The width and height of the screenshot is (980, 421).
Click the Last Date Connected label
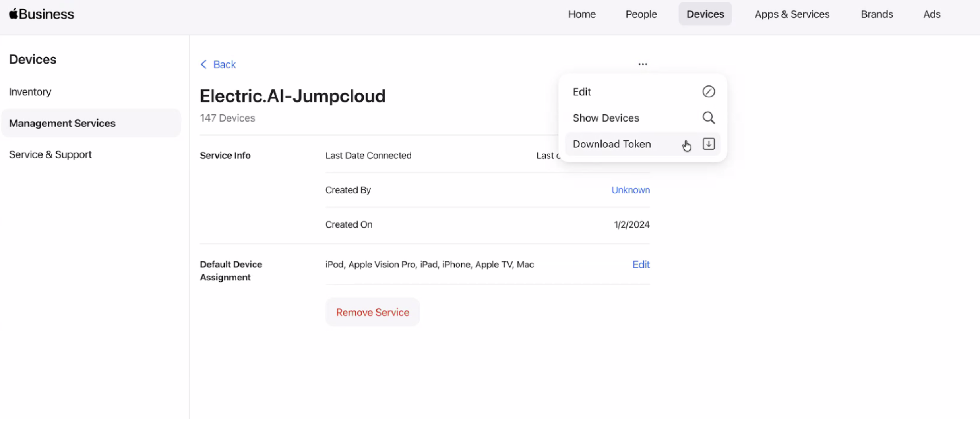pyautogui.click(x=368, y=156)
